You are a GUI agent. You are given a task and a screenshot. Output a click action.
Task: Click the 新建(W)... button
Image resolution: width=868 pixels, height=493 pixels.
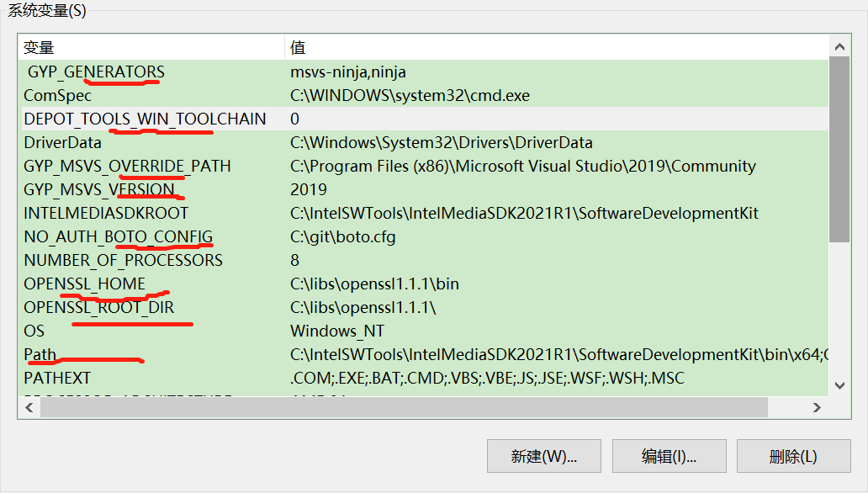[543, 456]
